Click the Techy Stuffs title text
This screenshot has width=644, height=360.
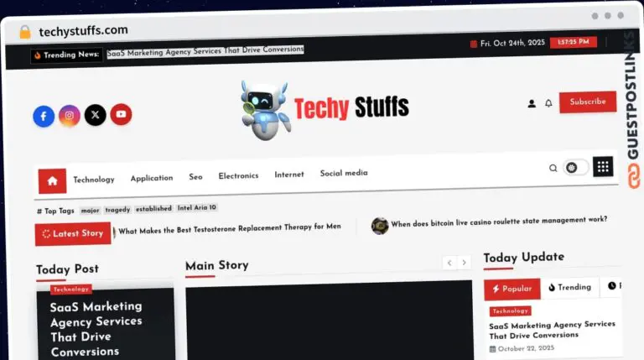pyautogui.click(x=351, y=107)
